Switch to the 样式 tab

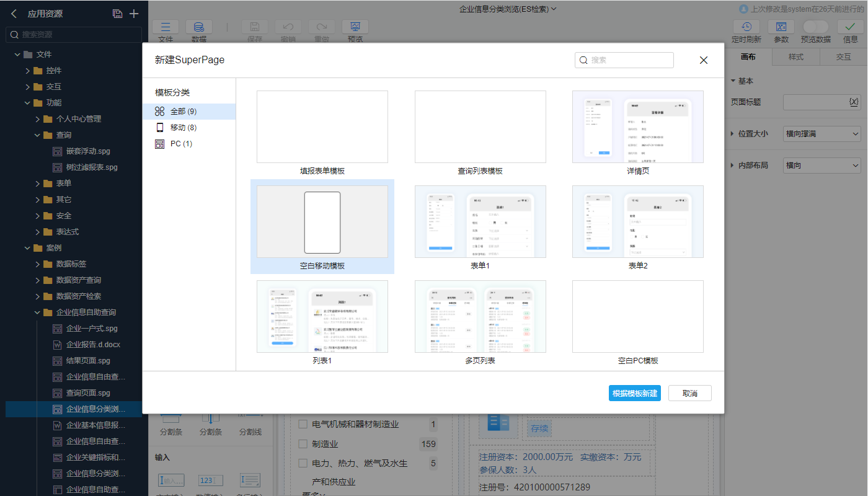tap(795, 56)
